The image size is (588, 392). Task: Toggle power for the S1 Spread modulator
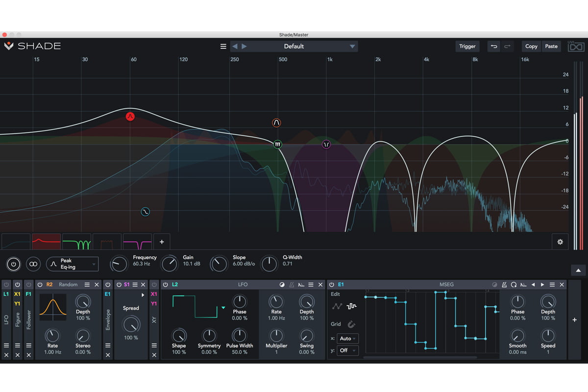click(119, 285)
